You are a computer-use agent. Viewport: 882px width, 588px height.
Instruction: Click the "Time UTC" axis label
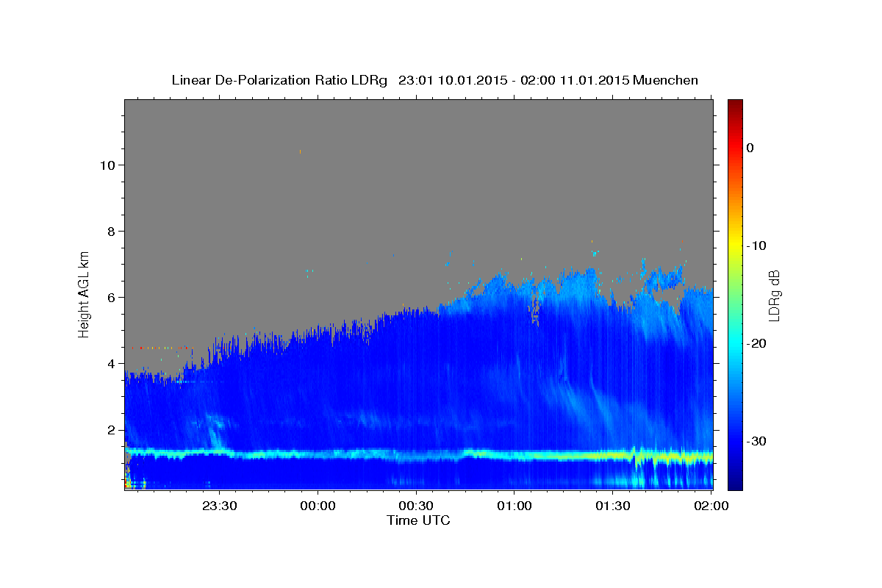[418, 520]
